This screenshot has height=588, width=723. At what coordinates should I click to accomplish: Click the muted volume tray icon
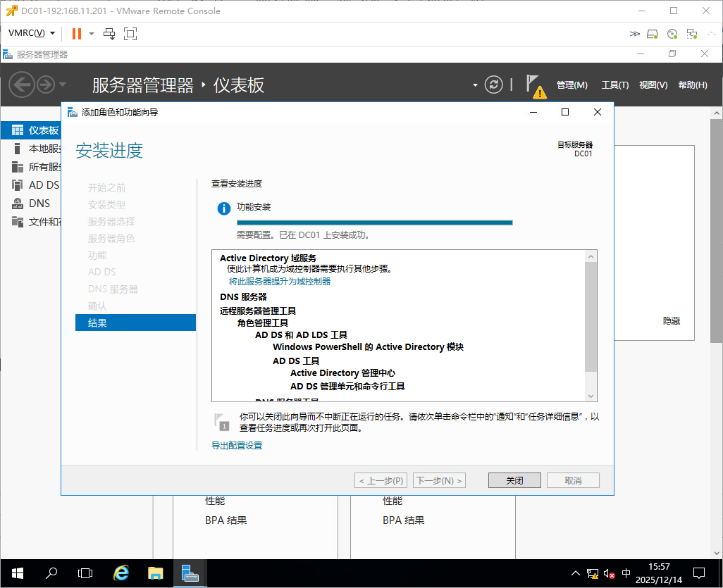(609, 574)
